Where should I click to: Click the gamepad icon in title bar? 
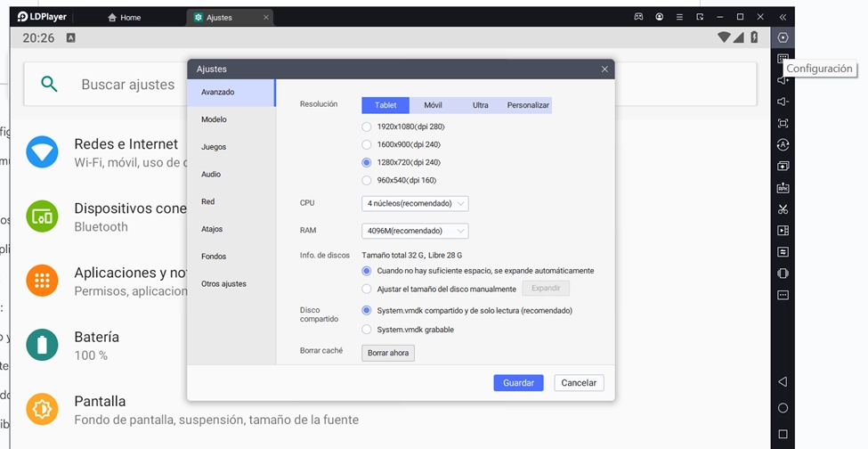(x=638, y=17)
